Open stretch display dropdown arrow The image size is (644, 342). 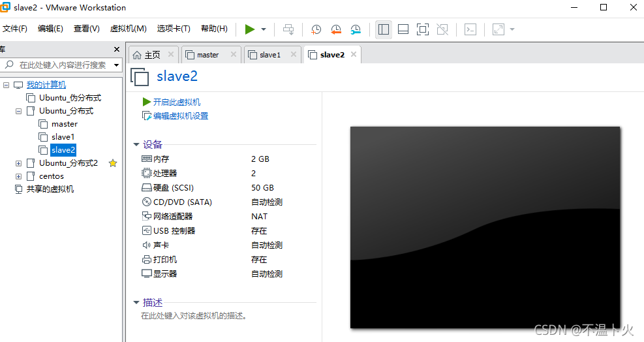(512, 29)
